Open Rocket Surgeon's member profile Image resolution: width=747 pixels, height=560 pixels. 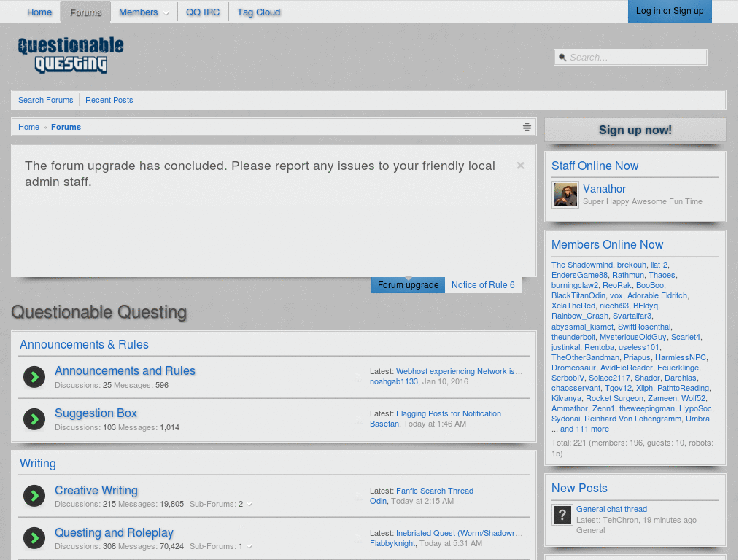point(614,399)
